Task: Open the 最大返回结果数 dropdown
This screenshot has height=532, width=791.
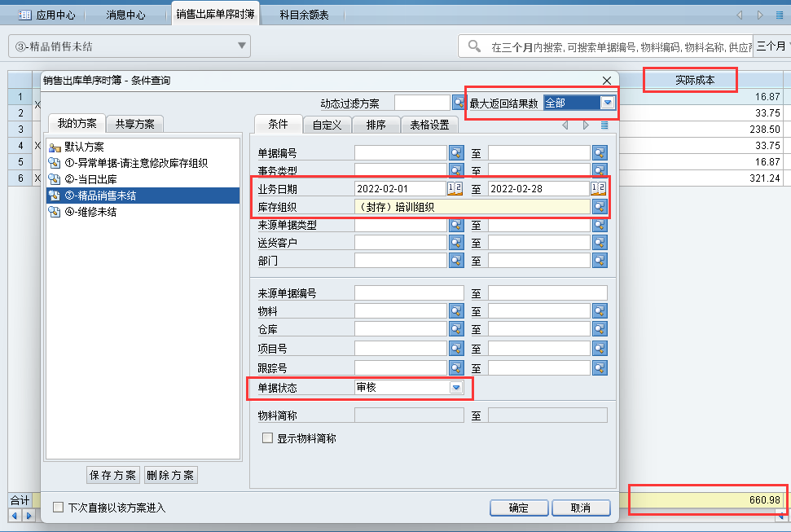Action: click(x=607, y=103)
